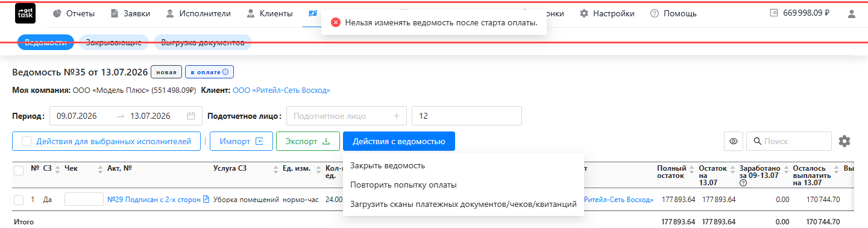Open act link №29 Подписан с 2-х сторон
This screenshot has height=228, width=868.
[x=154, y=200]
